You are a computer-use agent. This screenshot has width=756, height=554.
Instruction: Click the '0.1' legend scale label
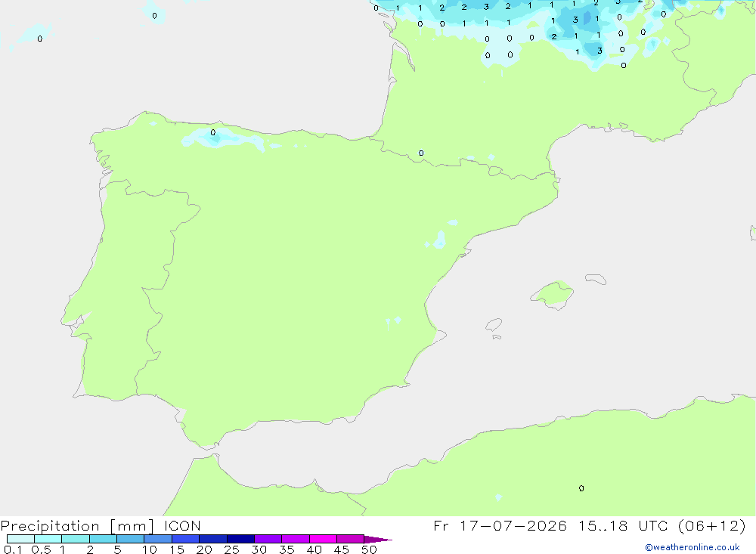point(13,549)
